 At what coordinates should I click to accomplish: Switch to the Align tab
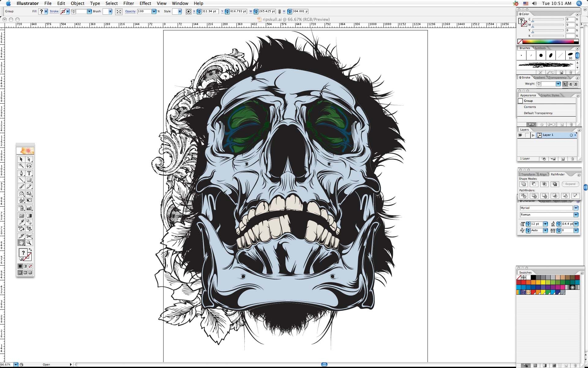[x=543, y=174]
